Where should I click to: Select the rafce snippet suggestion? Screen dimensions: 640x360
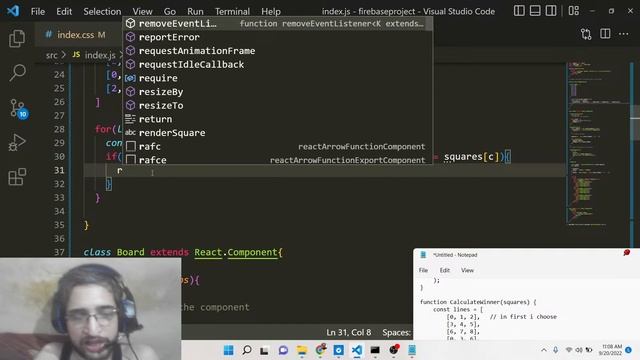[x=277, y=159]
